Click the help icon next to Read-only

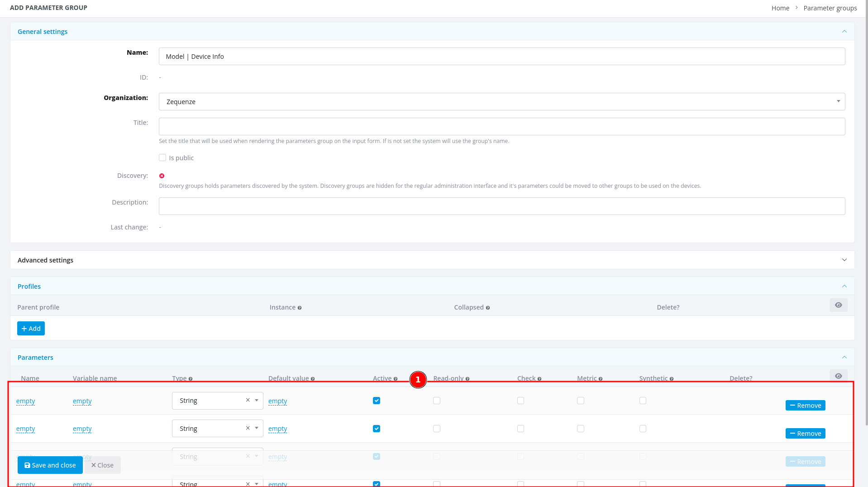[467, 379]
